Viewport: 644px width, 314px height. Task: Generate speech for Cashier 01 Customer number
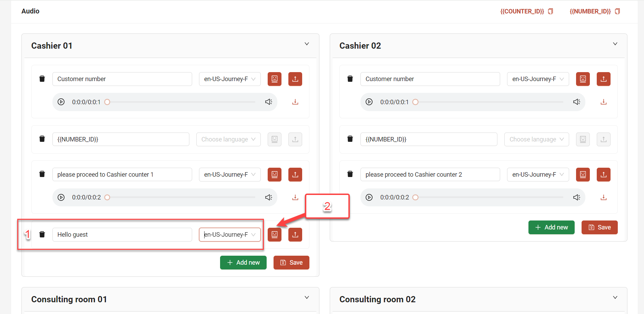[x=275, y=79]
